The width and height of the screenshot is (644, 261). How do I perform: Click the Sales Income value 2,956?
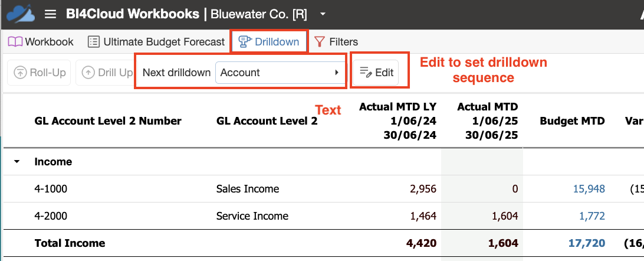(423, 189)
